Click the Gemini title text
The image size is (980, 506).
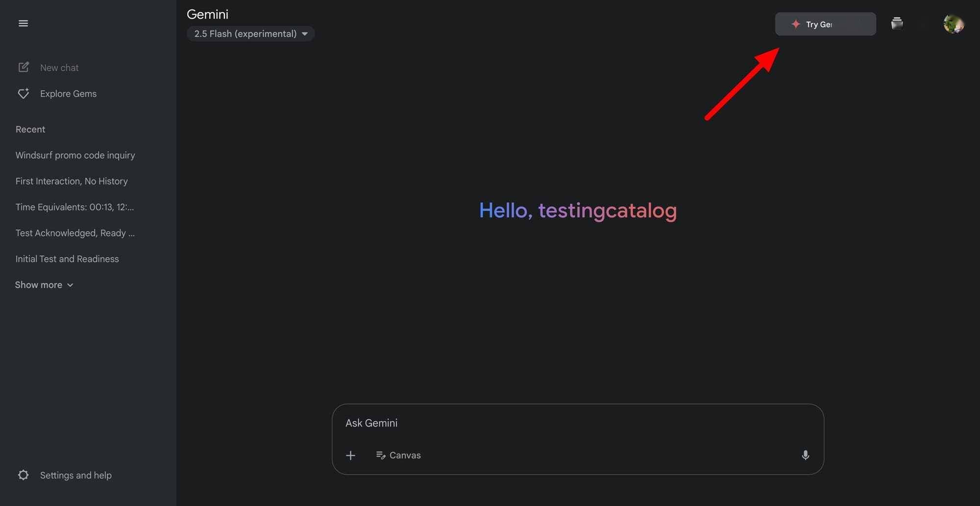pos(207,14)
